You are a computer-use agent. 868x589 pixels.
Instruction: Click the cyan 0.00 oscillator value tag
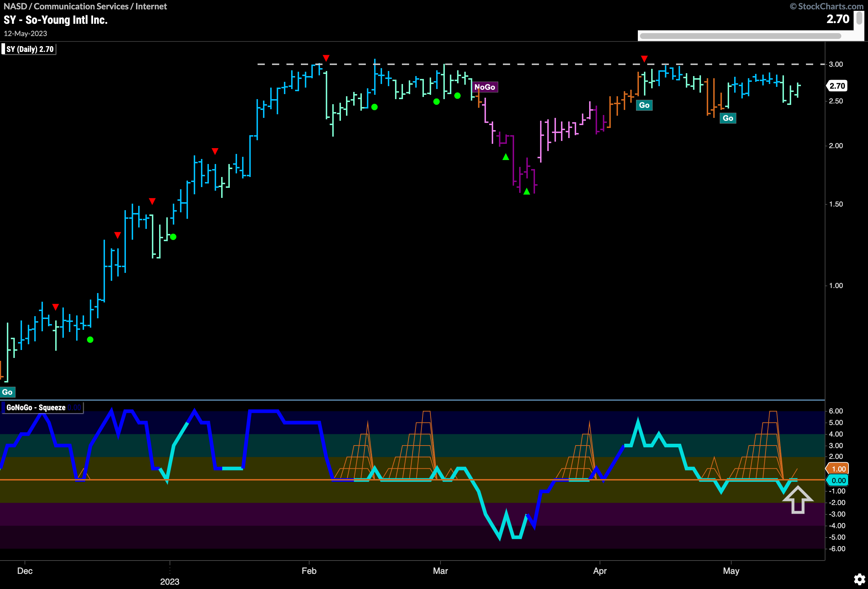tap(838, 480)
